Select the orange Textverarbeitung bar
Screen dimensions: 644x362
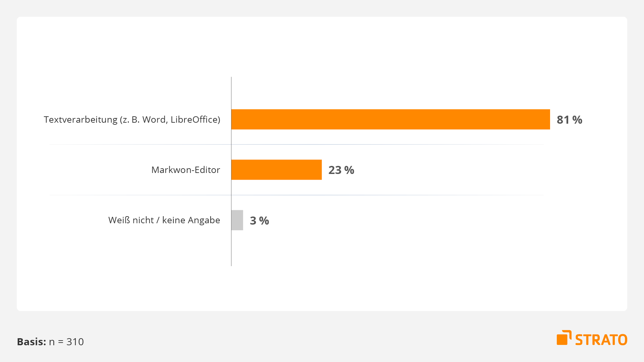click(x=391, y=119)
